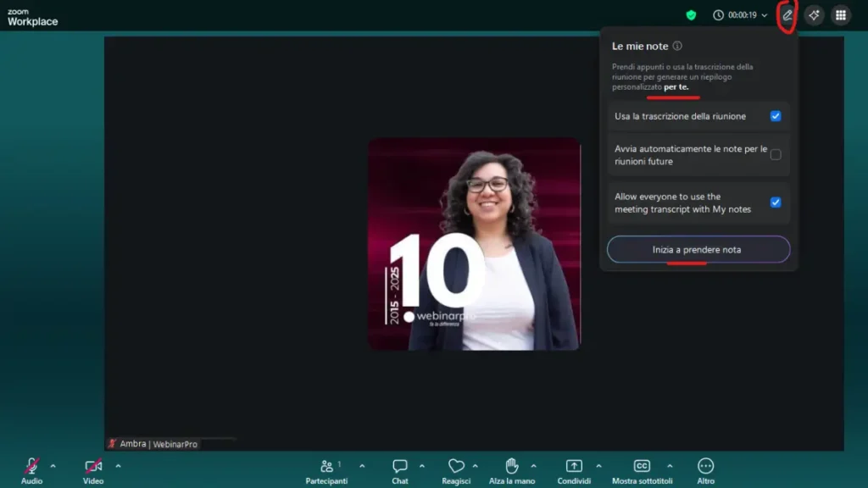This screenshot has width=868, height=488.
Task: Open the Altro more options menu
Action: coord(705,466)
